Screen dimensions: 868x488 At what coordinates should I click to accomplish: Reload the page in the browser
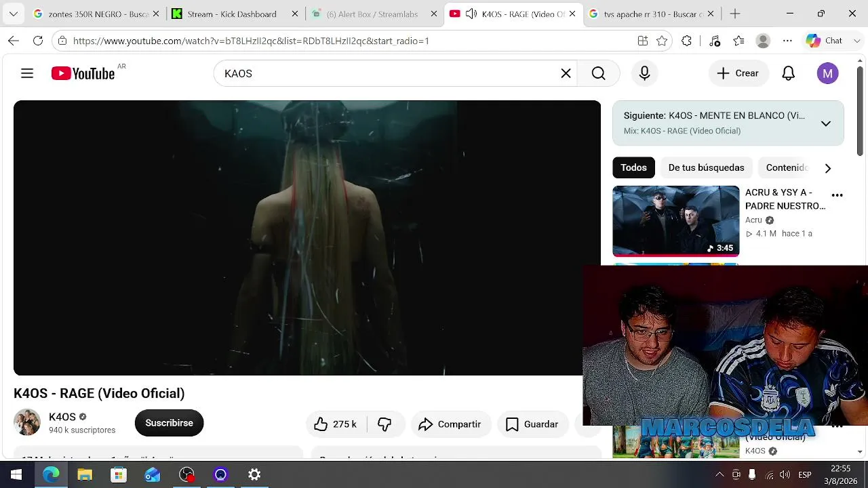click(38, 41)
